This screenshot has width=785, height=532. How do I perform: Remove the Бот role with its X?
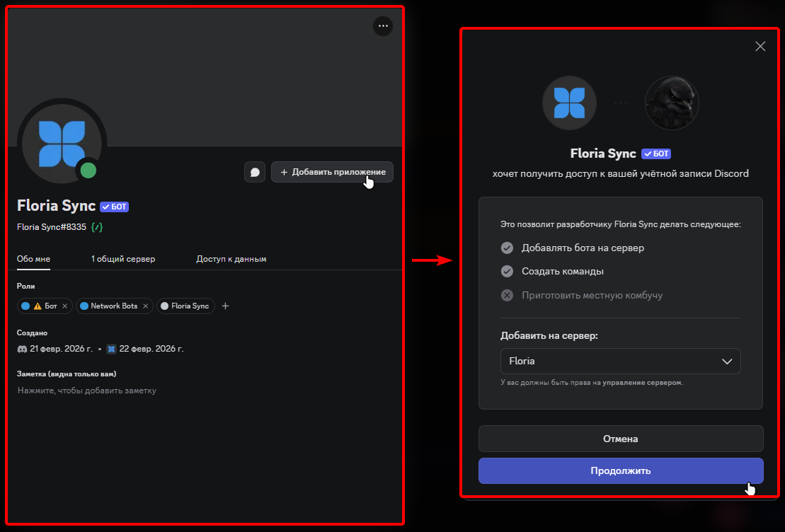65,306
